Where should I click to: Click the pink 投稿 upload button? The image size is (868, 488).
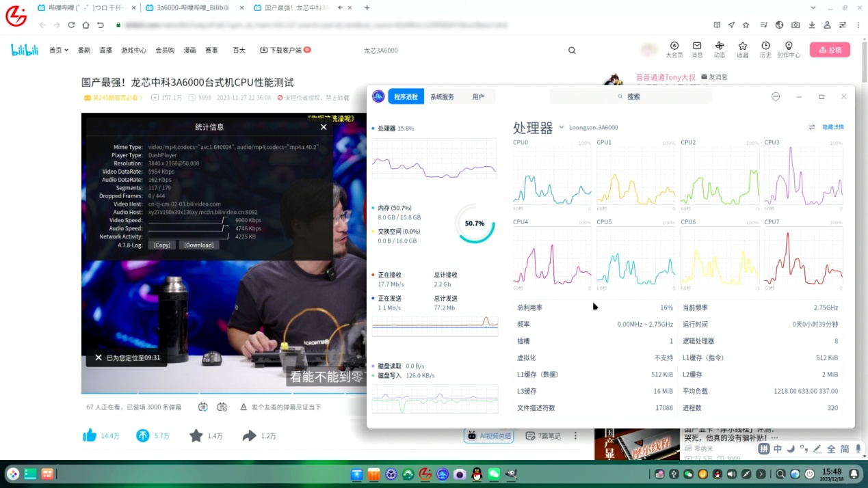[x=830, y=50]
